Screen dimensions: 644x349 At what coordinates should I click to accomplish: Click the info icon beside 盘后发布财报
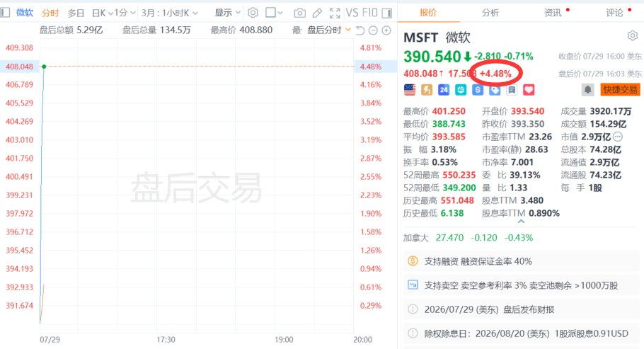coord(413,309)
